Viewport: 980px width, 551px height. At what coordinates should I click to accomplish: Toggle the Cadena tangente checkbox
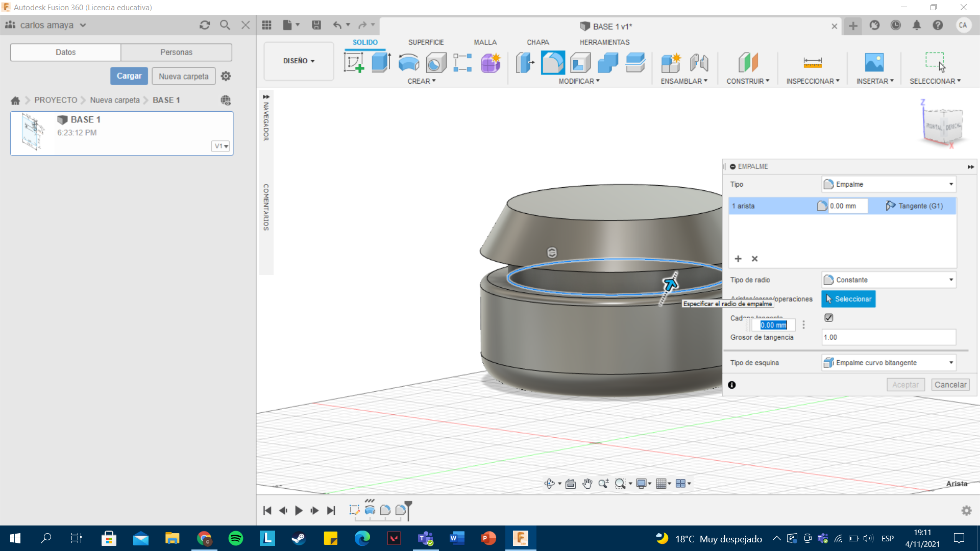829,318
